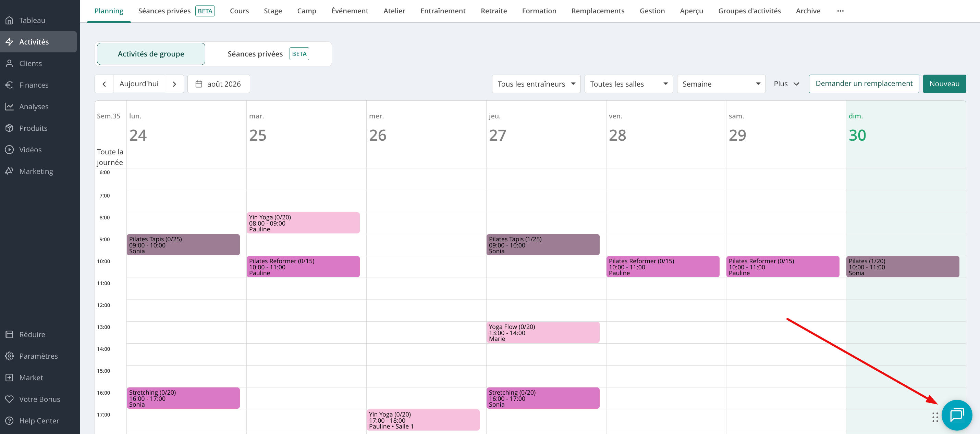
Task: Open the Semaine view dropdown
Action: click(721, 84)
